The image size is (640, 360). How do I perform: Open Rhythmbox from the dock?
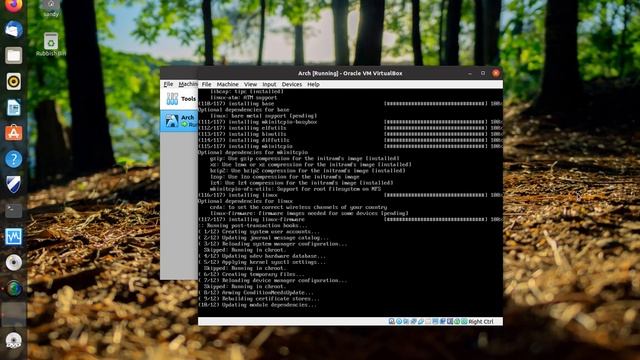13,82
